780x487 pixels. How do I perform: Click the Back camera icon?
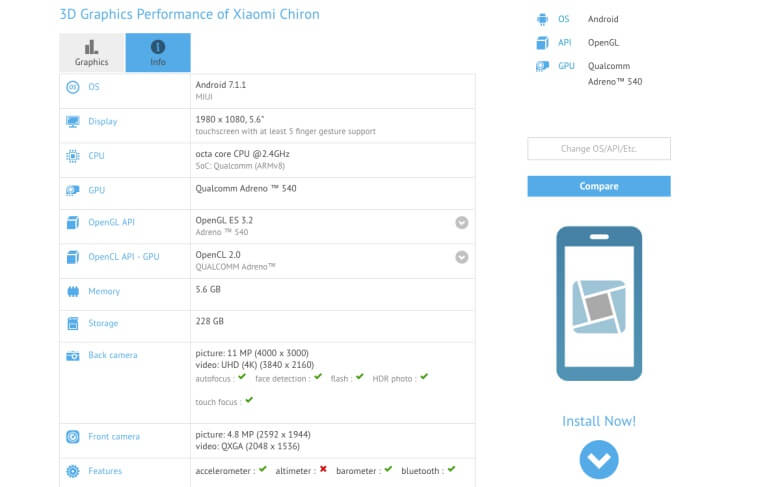(73, 356)
